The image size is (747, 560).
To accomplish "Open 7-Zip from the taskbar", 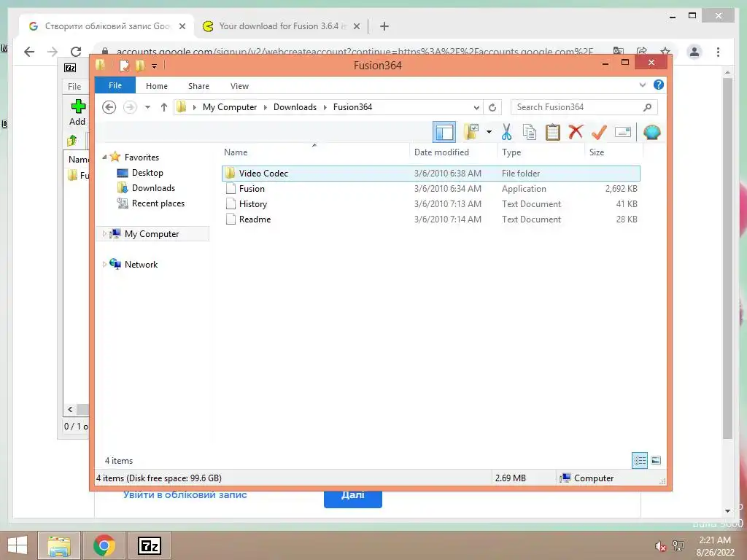I will click(149, 545).
